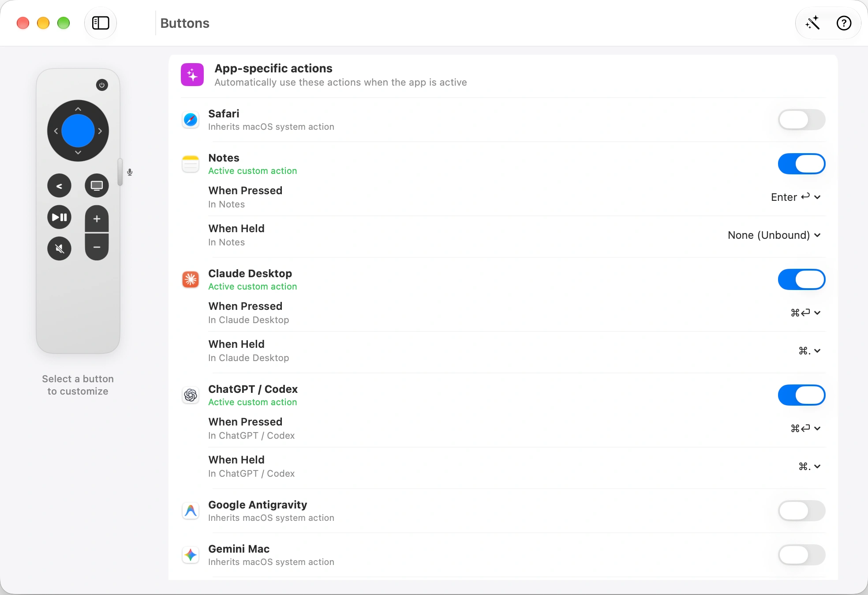This screenshot has width=868, height=595.
Task: Click the ChatGPT / Codex app icon
Action: tap(191, 395)
